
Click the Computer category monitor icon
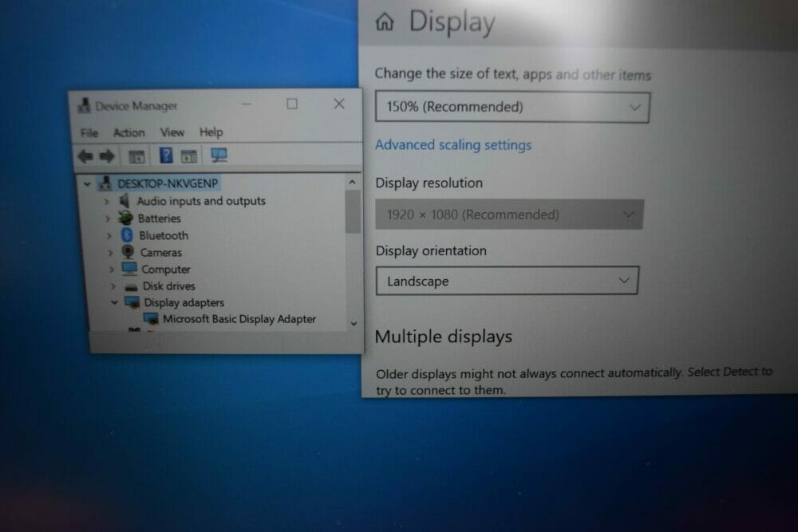click(130, 268)
